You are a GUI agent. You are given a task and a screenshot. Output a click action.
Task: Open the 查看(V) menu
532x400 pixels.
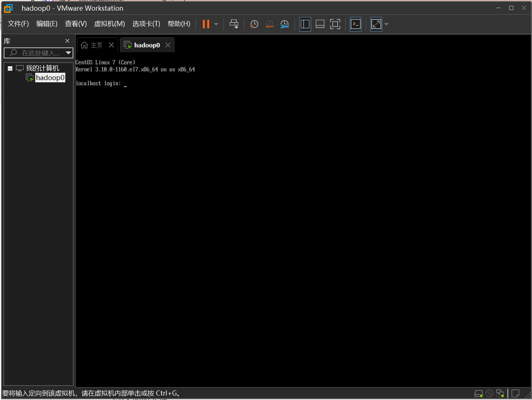pyautogui.click(x=76, y=24)
